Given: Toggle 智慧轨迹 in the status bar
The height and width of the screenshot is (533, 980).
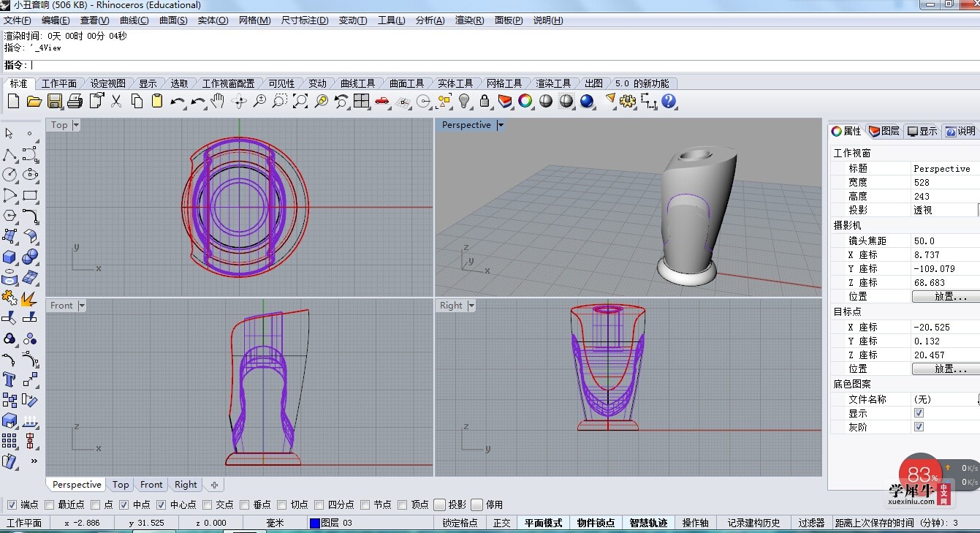Looking at the screenshot, I should pyautogui.click(x=648, y=523).
